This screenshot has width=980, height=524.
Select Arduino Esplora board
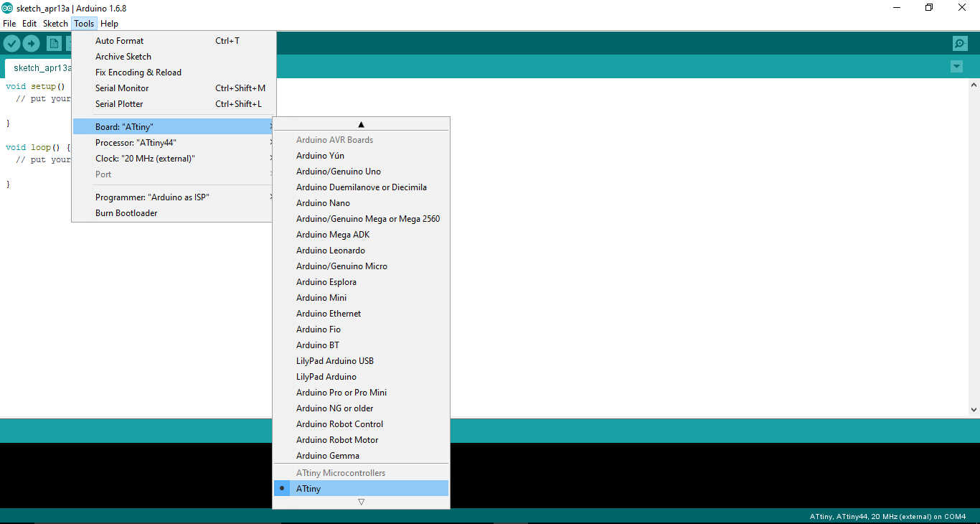(361, 282)
